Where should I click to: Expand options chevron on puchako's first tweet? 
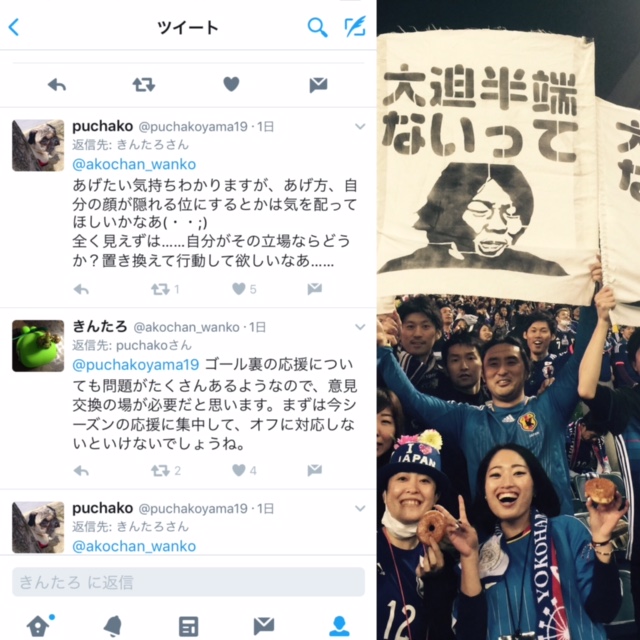pyautogui.click(x=360, y=127)
